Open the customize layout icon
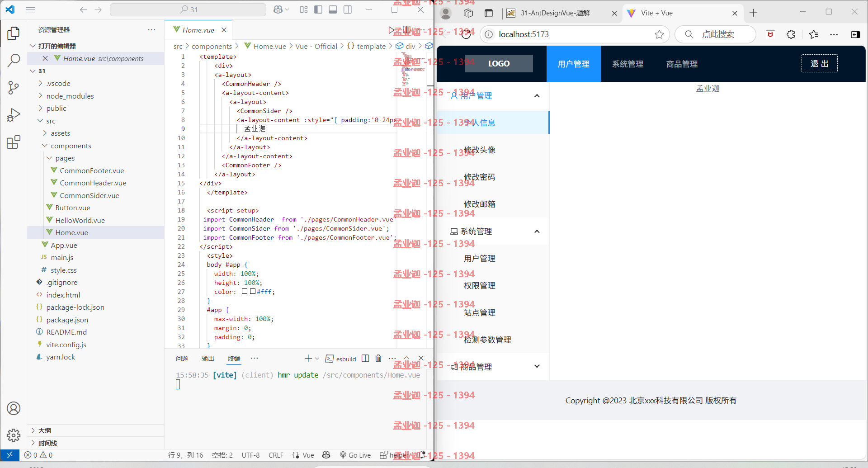868x468 pixels. pyautogui.click(x=303, y=9)
